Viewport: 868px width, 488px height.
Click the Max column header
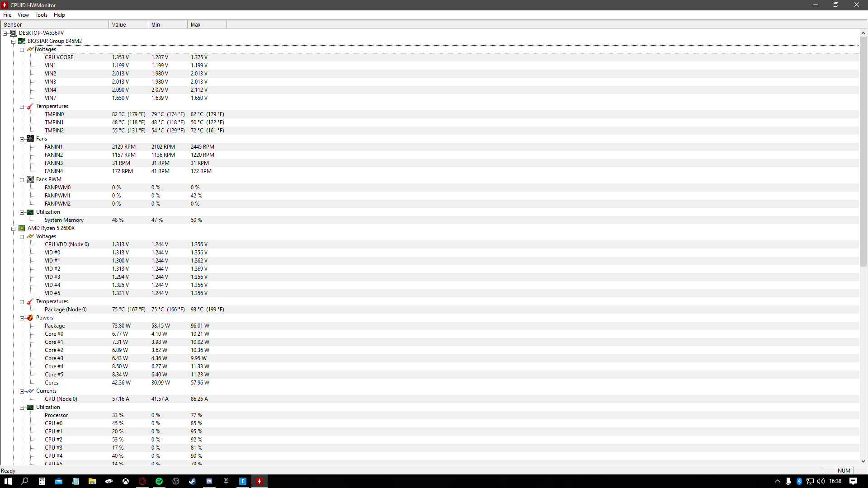207,24
